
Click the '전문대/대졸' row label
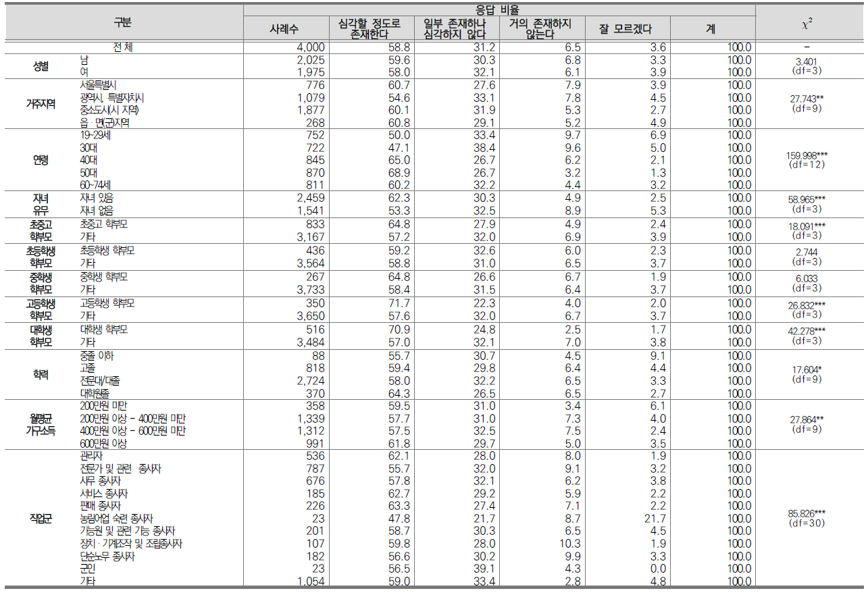[x=101, y=381]
